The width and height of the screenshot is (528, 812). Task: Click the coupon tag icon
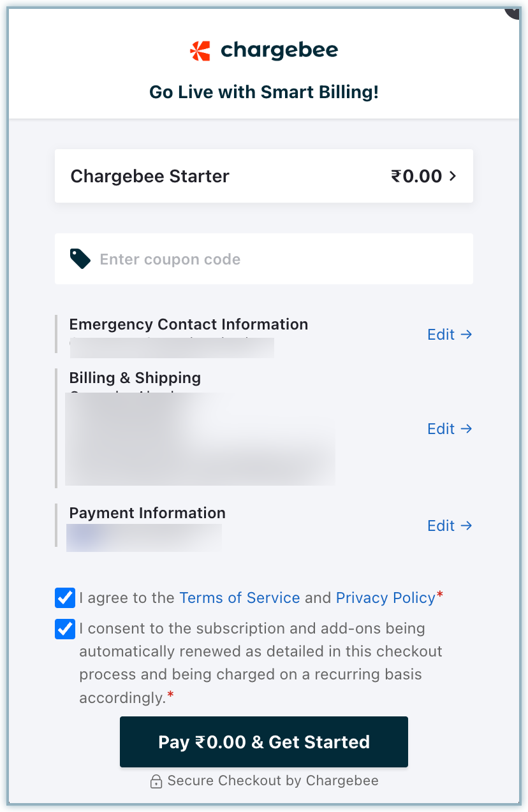coord(80,259)
